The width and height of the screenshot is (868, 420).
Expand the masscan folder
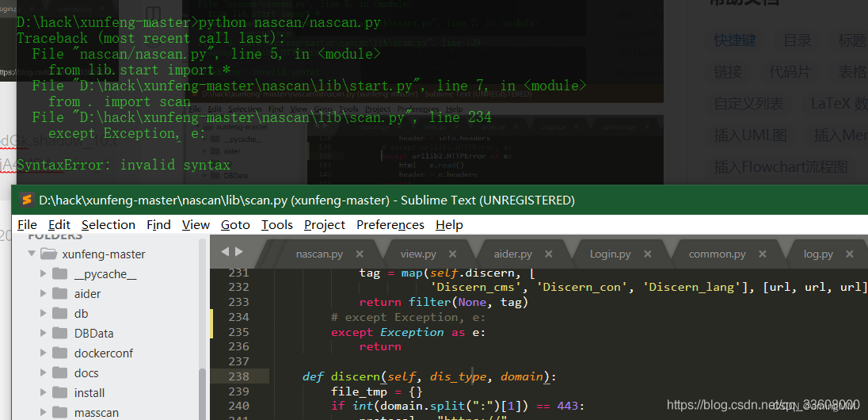[x=44, y=413]
